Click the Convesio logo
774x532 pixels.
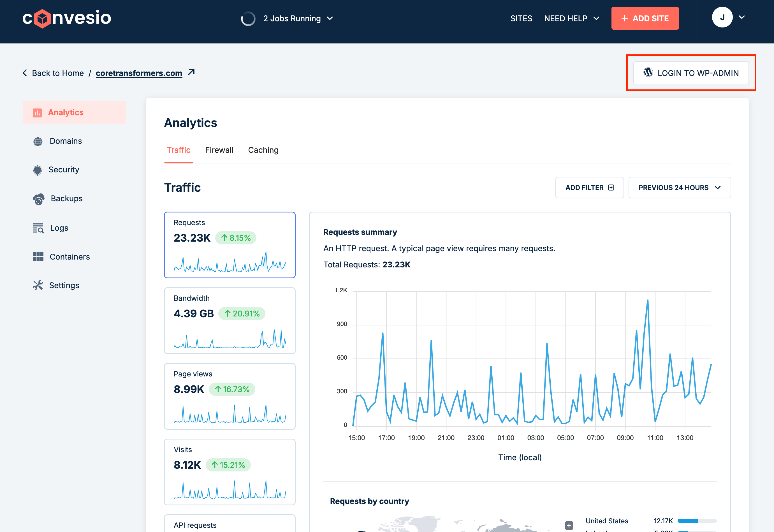pos(67,18)
